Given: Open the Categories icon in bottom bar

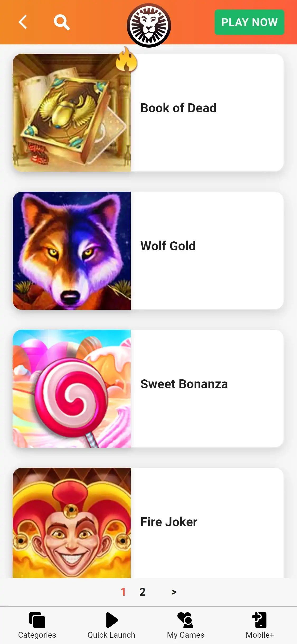Looking at the screenshot, I should point(37,620).
